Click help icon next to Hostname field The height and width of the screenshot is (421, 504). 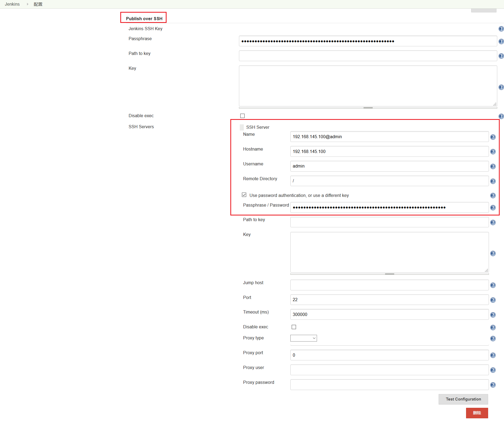point(493,152)
